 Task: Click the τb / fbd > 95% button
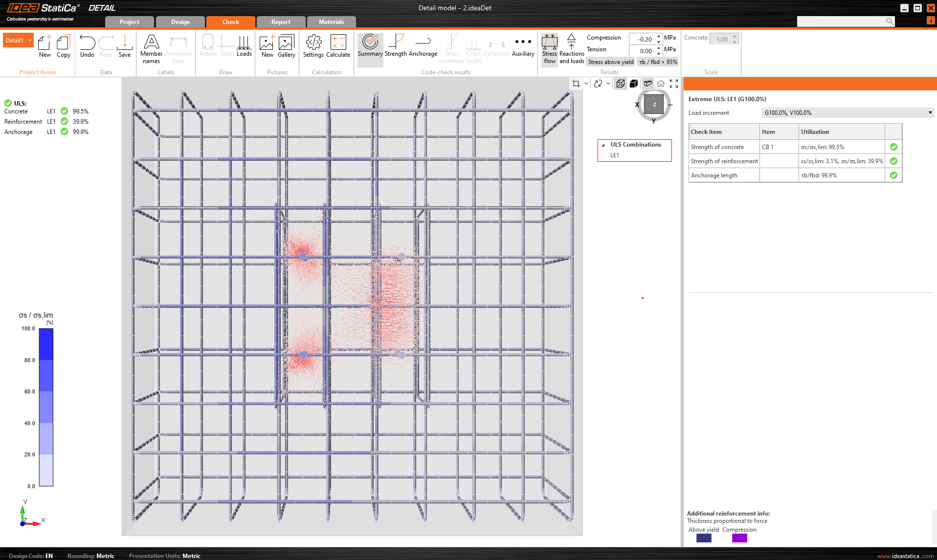pos(658,62)
